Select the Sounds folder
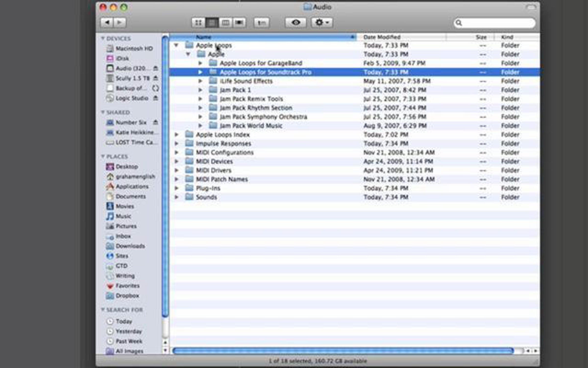 click(355, 197)
